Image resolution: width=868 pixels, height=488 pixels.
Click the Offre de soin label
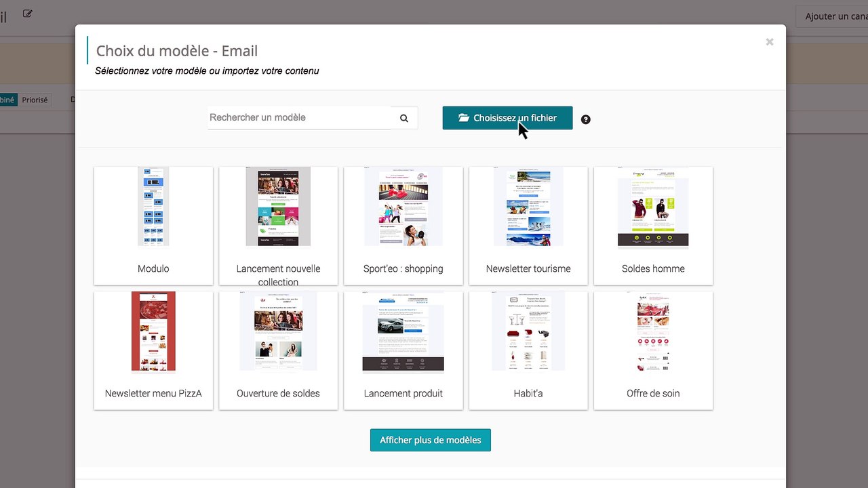pyautogui.click(x=653, y=394)
